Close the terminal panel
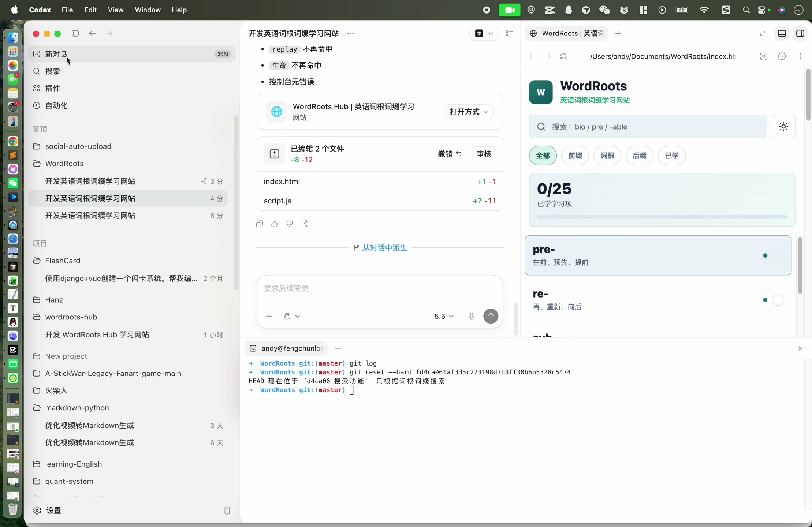The image size is (812, 527). pyautogui.click(x=800, y=348)
